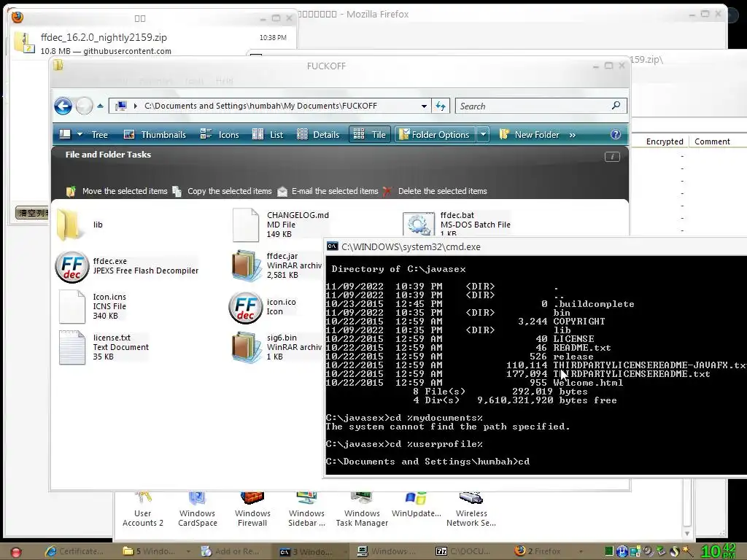Switch to Add or Remove taskbar button
This screenshot has height=560, width=747.
(232, 551)
